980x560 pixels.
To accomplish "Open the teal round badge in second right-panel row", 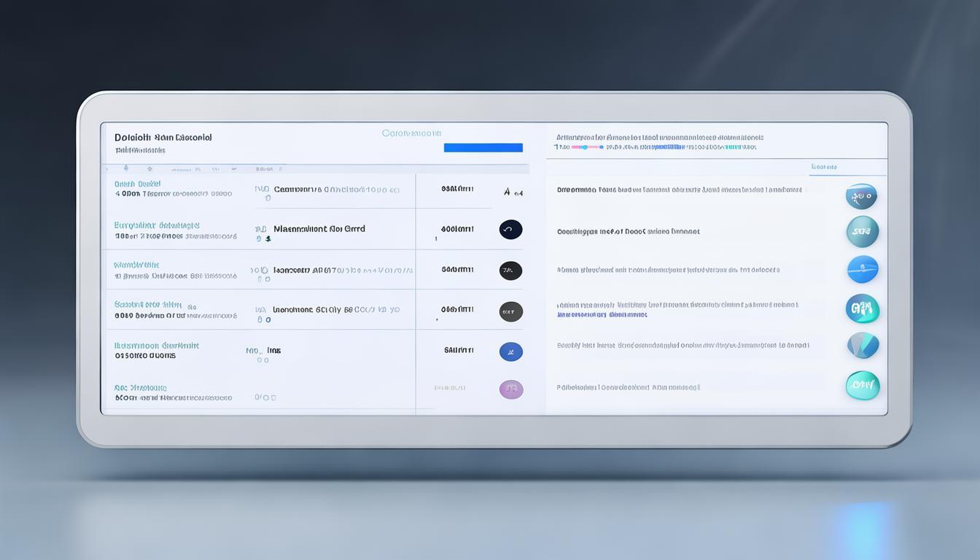I will [862, 231].
